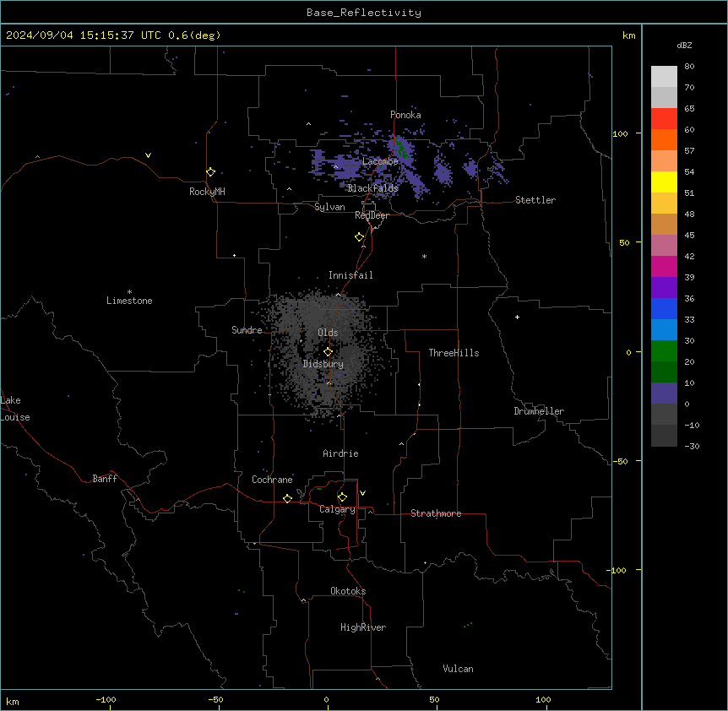728x711 pixels.
Task: Pick the orange 57-60 dBZ legend swatch
Action: (x=664, y=139)
